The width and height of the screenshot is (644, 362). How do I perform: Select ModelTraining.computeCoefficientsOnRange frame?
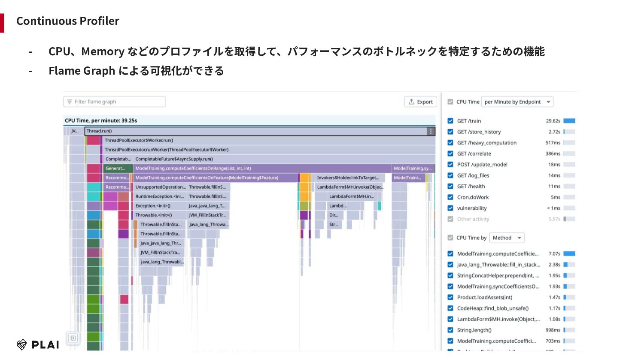262,169
